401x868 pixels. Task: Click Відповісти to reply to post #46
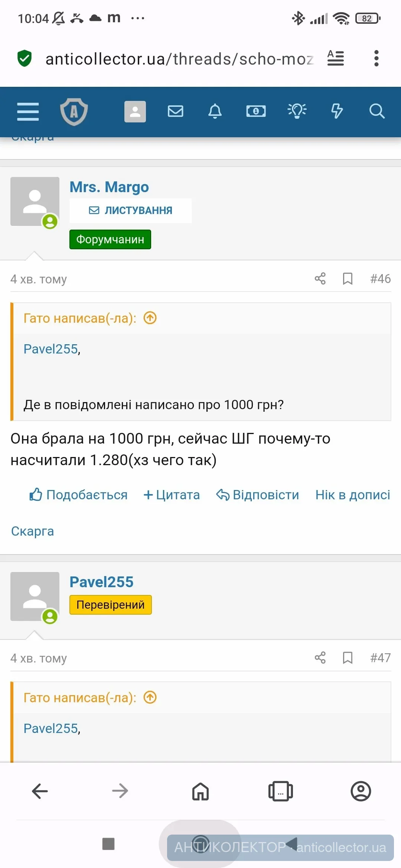(x=258, y=495)
